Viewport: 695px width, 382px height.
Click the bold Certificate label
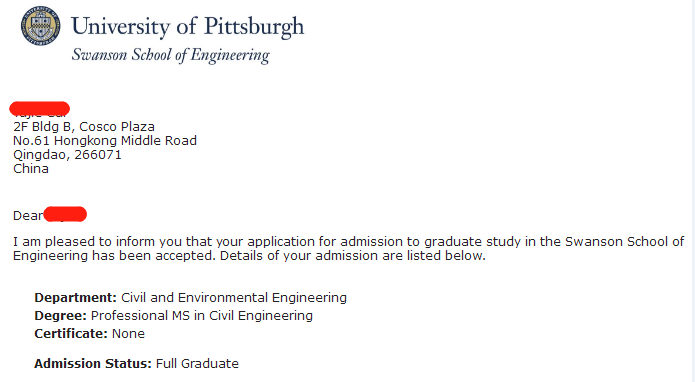(x=71, y=334)
